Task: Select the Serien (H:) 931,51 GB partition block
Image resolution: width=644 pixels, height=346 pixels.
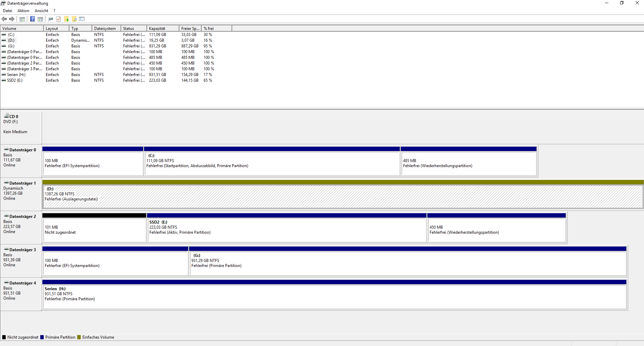Action: click(x=334, y=294)
